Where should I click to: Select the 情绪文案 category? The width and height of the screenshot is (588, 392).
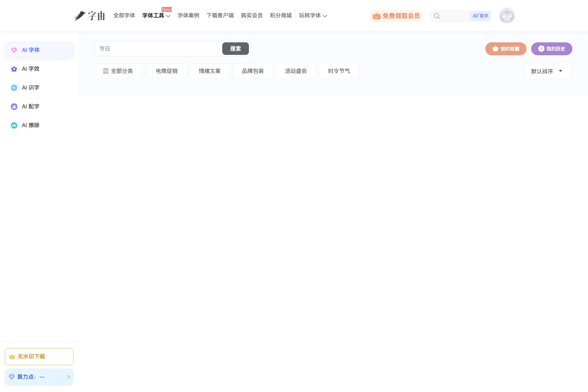point(210,71)
